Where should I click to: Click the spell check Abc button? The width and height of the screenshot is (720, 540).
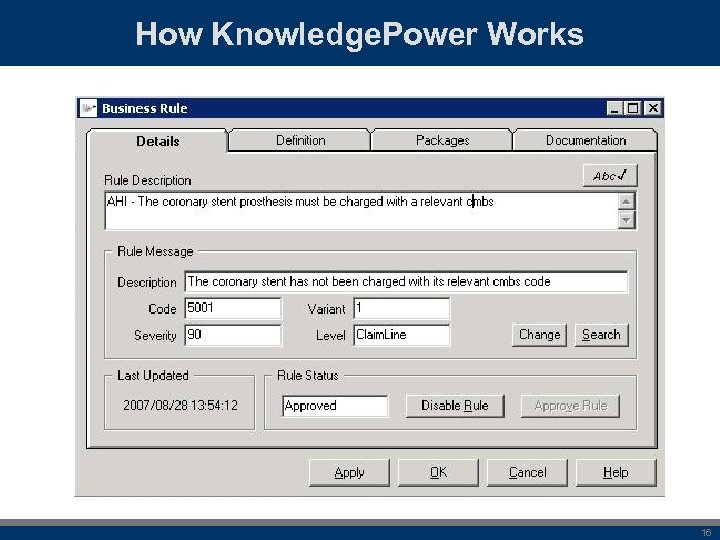610,175
